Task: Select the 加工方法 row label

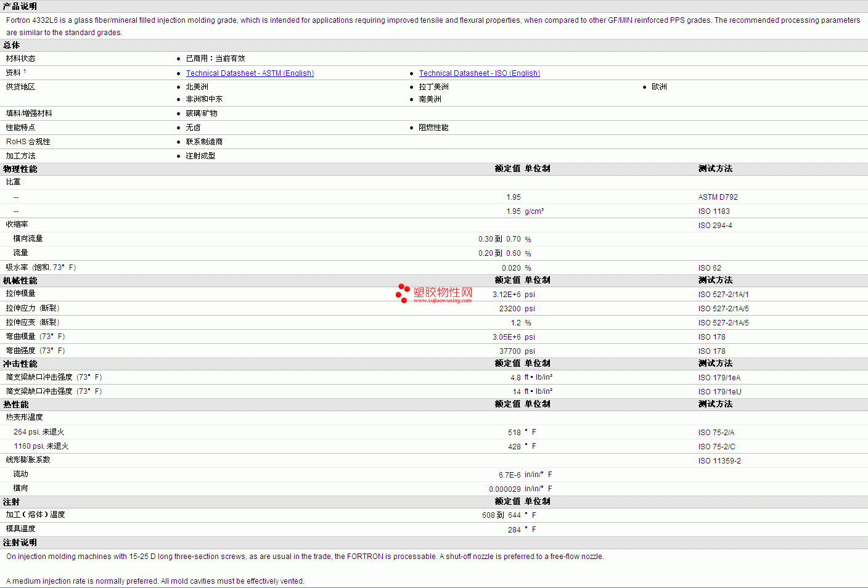Action: coord(21,156)
